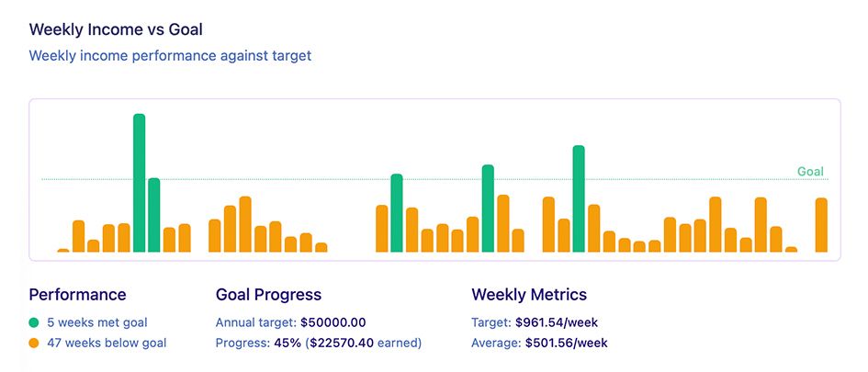Click the green legend dot for met goal
This screenshot has width=868, height=372.
(x=34, y=322)
